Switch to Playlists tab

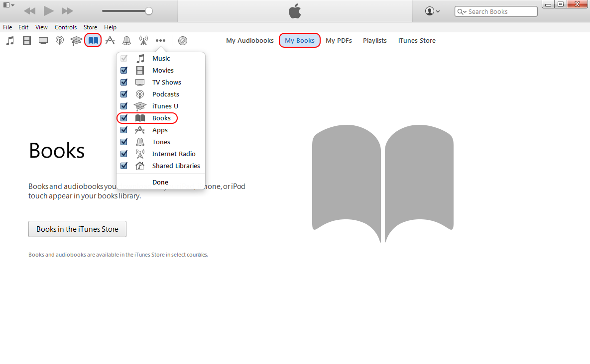click(375, 41)
